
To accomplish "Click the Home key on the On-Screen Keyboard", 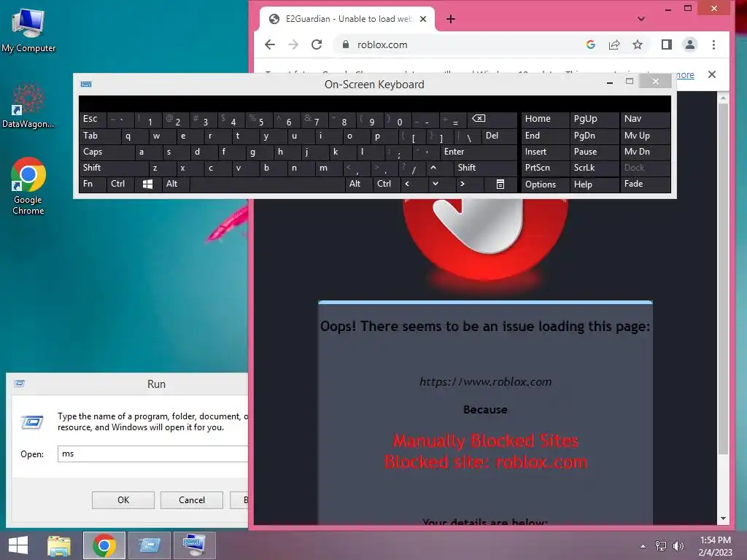I will [x=545, y=119].
